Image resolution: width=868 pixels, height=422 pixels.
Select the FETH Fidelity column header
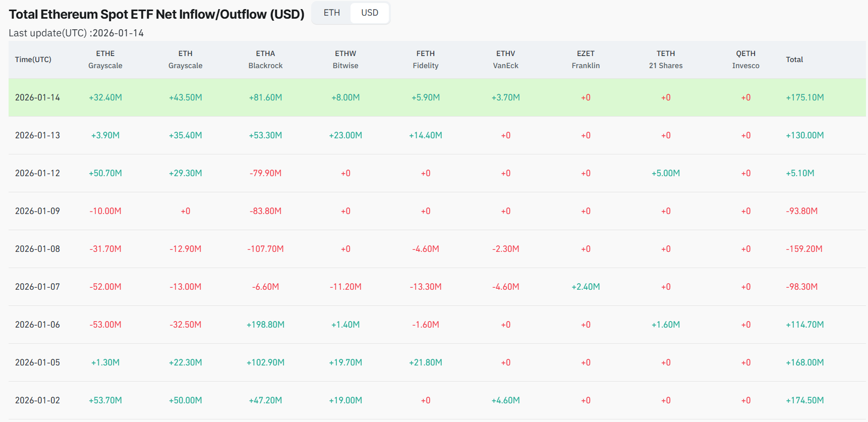pos(425,60)
